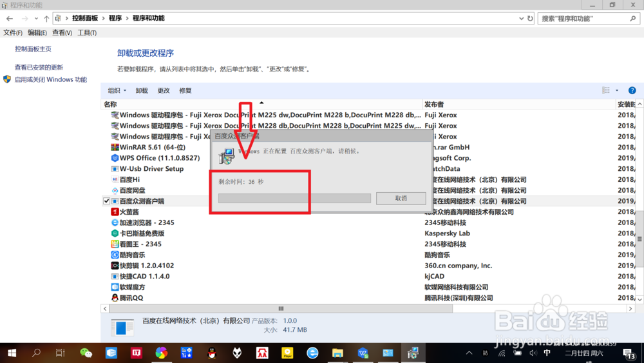
Task: Open 启用或关闭 Windows 功能 link
Action: [x=51, y=79]
